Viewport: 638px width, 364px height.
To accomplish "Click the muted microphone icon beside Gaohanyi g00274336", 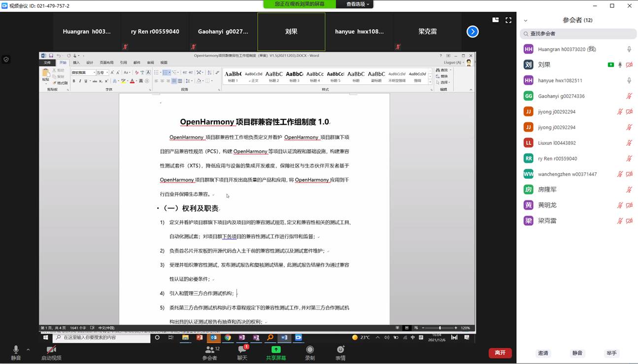I will (629, 96).
